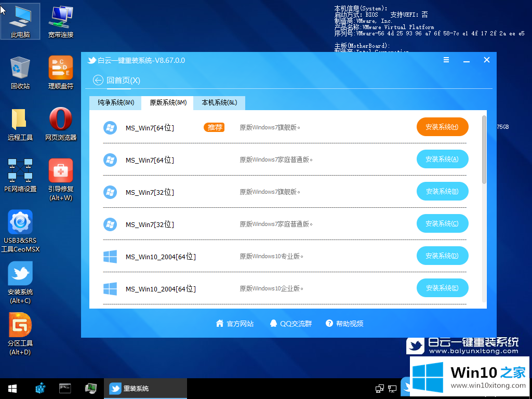Viewport: 532px width, 399px height.
Task: Click the system list vertical scrollbar
Action: point(484,150)
